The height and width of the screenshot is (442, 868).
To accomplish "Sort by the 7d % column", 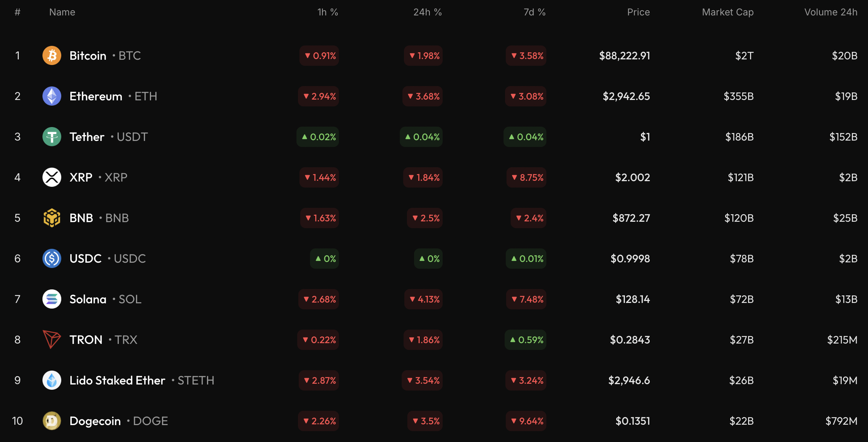I will click(x=534, y=12).
